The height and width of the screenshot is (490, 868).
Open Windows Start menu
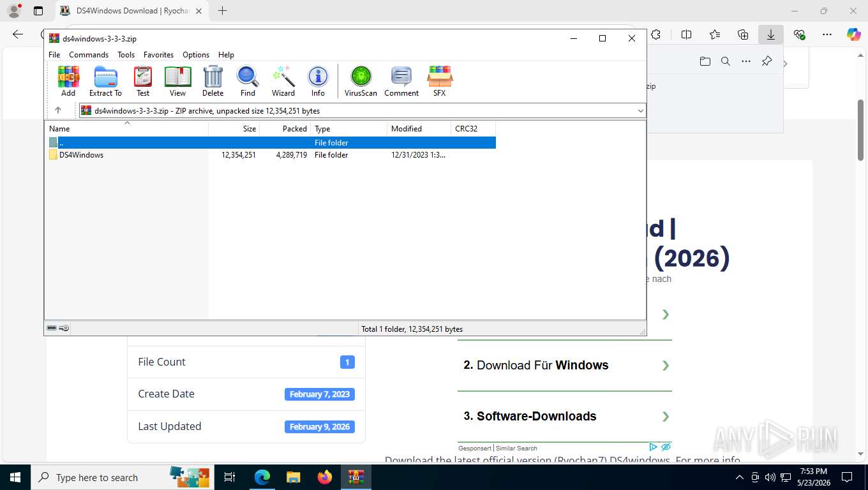[15, 477]
